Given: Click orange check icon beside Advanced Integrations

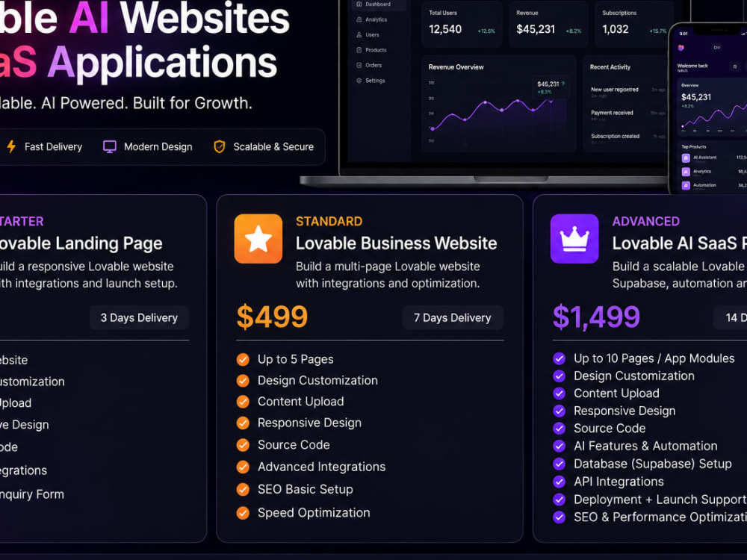Looking at the screenshot, I should pos(243,467).
